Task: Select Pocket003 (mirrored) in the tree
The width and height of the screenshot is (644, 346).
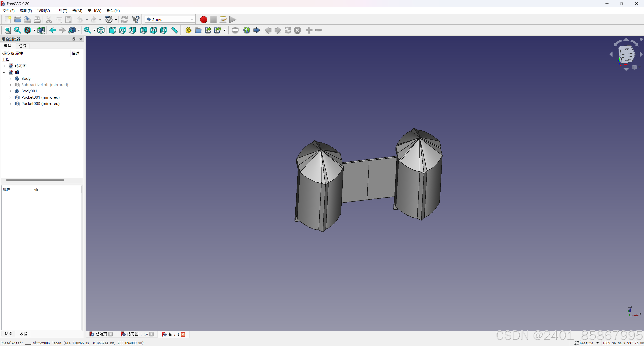Action: click(x=40, y=104)
